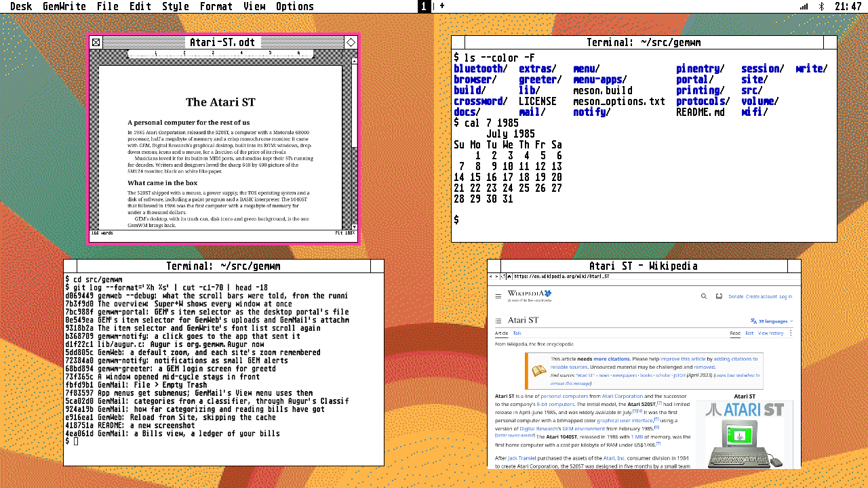Click the Bluetooth icon in the top bar
868x488 pixels.
point(821,6)
